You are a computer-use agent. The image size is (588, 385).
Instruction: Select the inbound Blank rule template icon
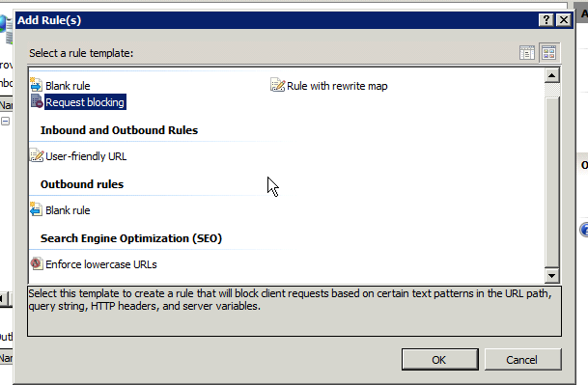click(37, 85)
